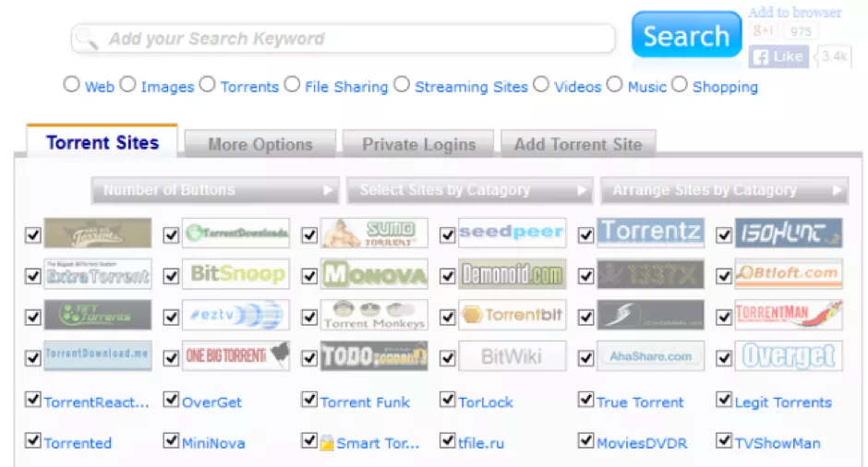
Task: Open the seedpeer site logo
Action: coord(512,233)
